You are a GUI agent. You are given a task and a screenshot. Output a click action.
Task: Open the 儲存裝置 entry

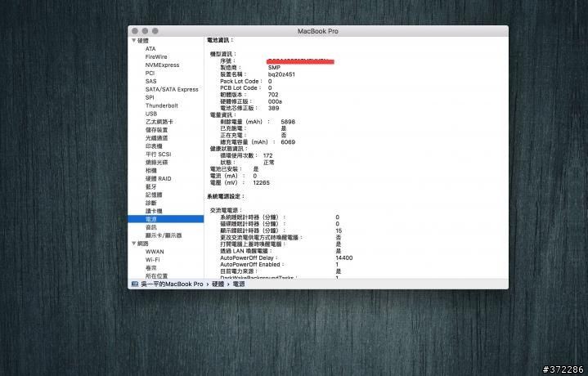coord(157,130)
